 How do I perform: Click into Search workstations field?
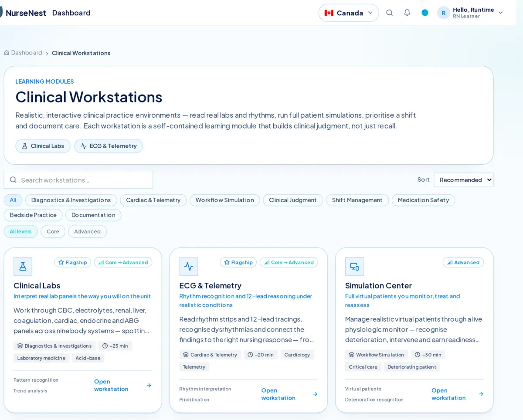(x=78, y=180)
